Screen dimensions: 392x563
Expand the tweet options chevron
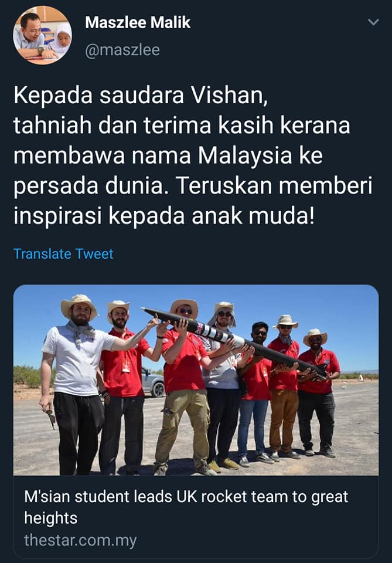(373, 22)
